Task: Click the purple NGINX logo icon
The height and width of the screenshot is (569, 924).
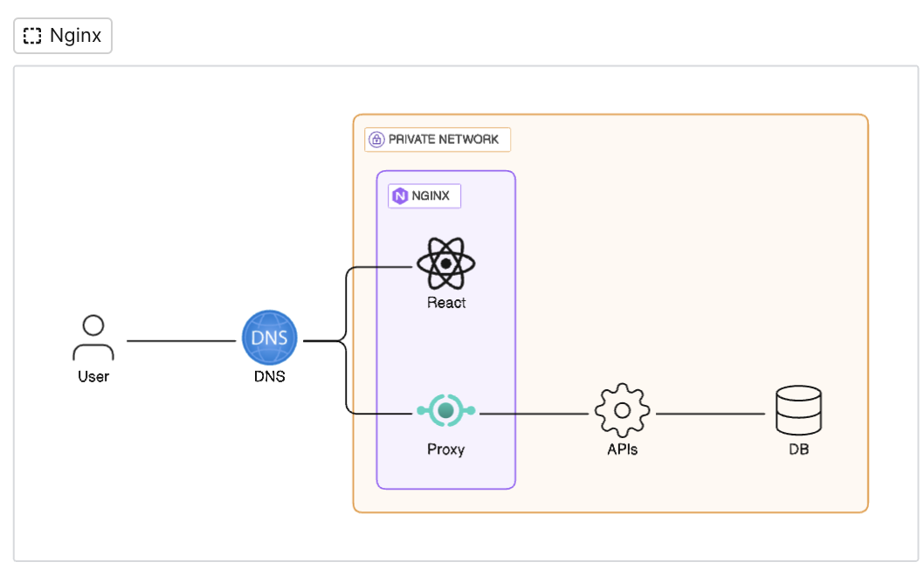Action: [x=400, y=195]
